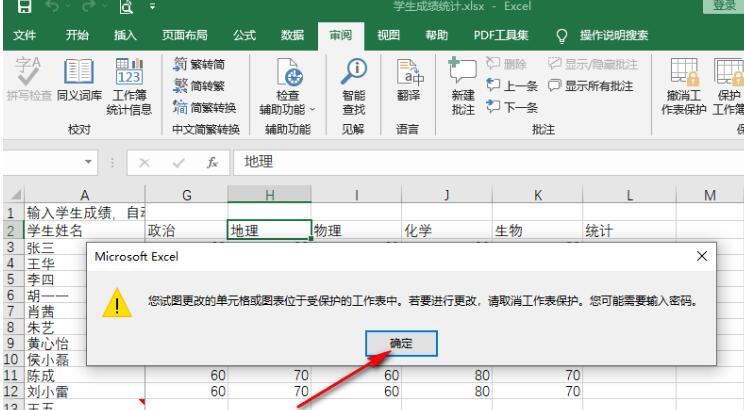The width and height of the screenshot is (744, 410).
Task: Switch to the 公式 ribbon tab
Action: click(244, 35)
